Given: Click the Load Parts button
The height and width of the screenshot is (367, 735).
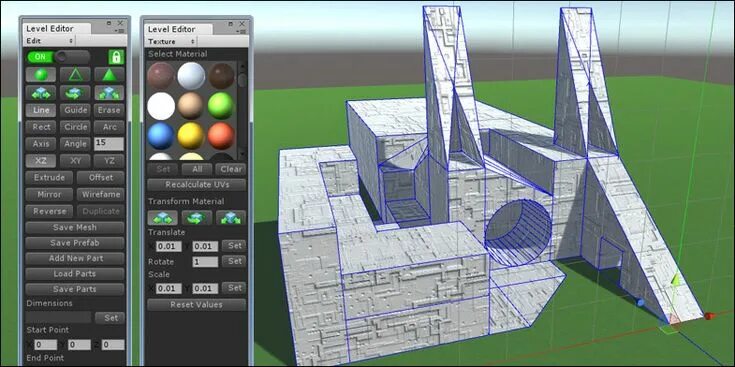Looking at the screenshot, I should click(x=75, y=274).
